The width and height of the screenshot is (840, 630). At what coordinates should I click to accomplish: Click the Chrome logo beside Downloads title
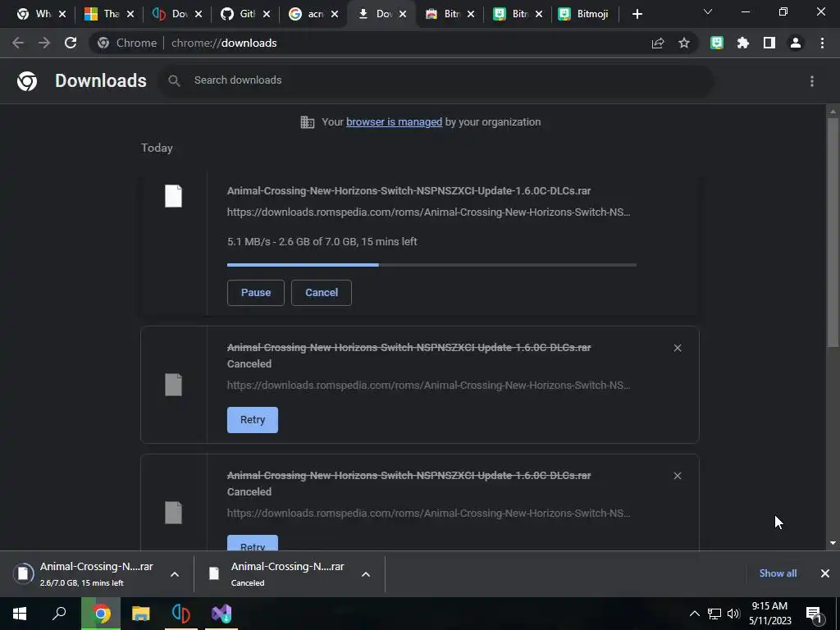[x=27, y=81]
